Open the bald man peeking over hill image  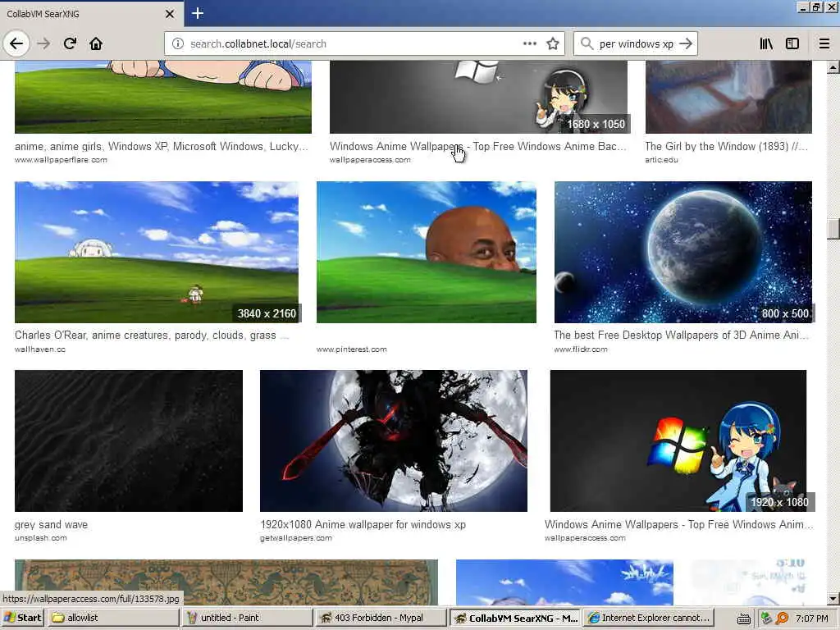(x=427, y=252)
